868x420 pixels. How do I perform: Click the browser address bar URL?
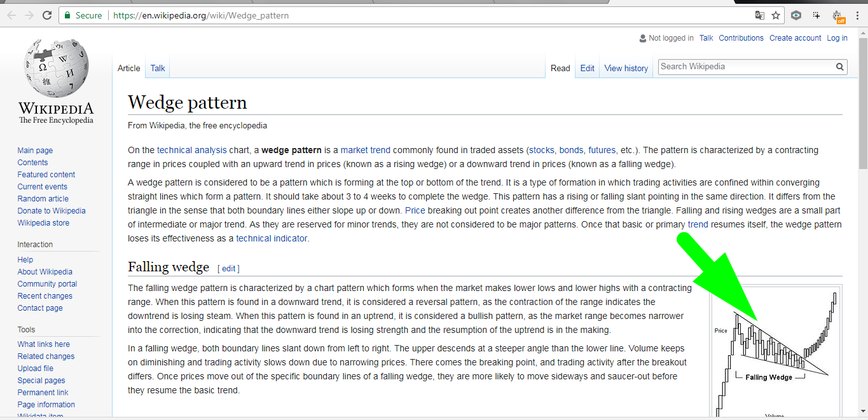tap(201, 15)
